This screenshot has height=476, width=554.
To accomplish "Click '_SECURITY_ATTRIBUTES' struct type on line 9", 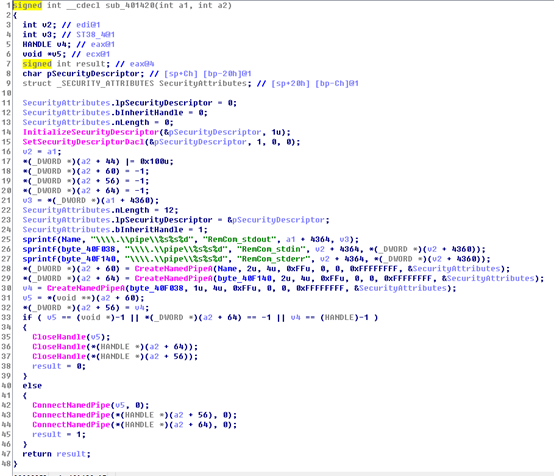I will pyautogui.click(x=105, y=83).
